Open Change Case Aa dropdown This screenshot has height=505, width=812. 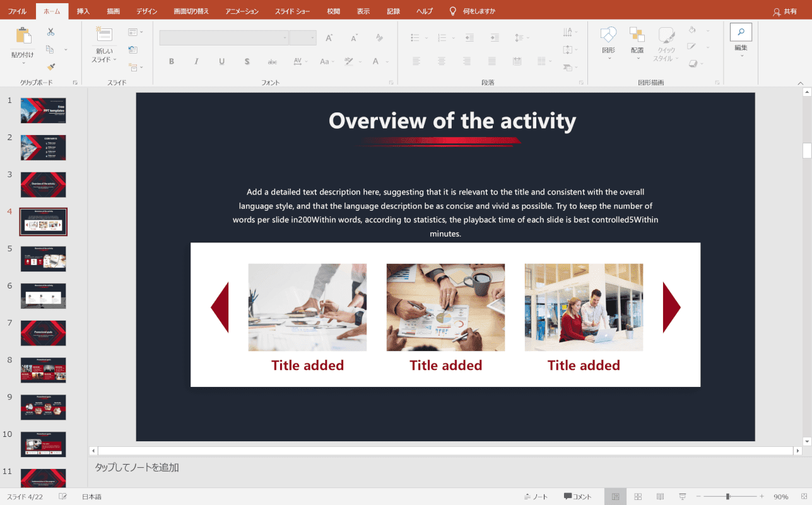tap(327, 62)
